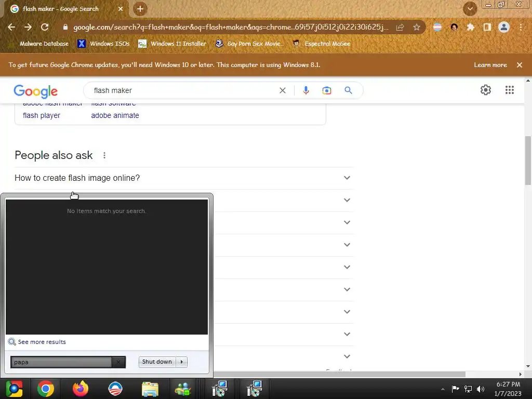532x399 pixels.
Task: Open the 'flash player' related search
Action: point(42,115)
